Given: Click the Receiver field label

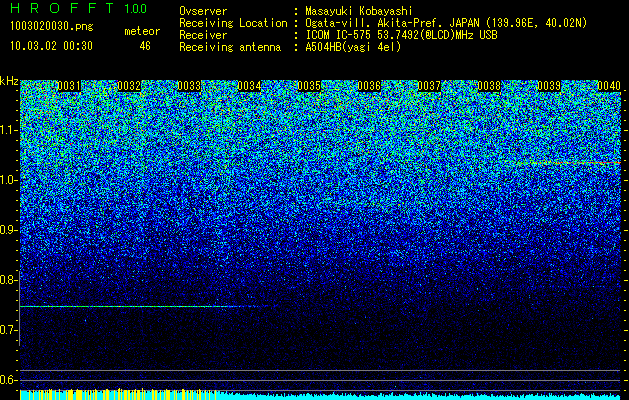Looking at the screenshot, I should point(203,35).
